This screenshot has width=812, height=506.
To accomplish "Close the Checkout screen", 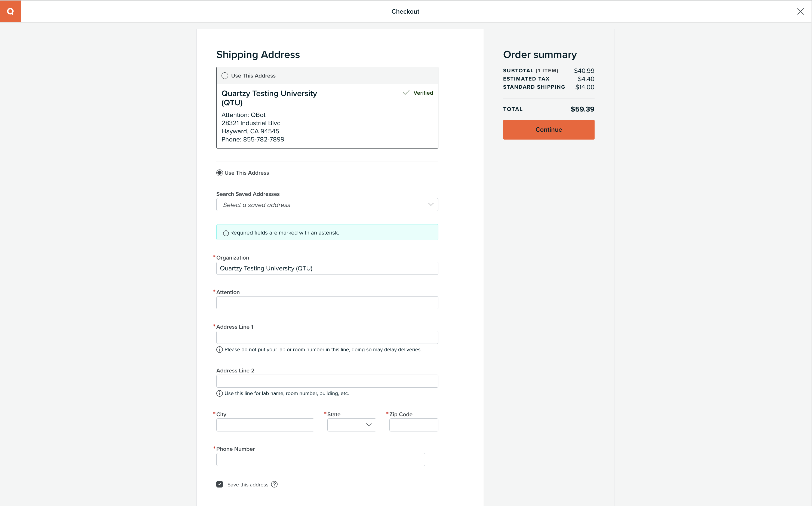I will tap(801, 11).
